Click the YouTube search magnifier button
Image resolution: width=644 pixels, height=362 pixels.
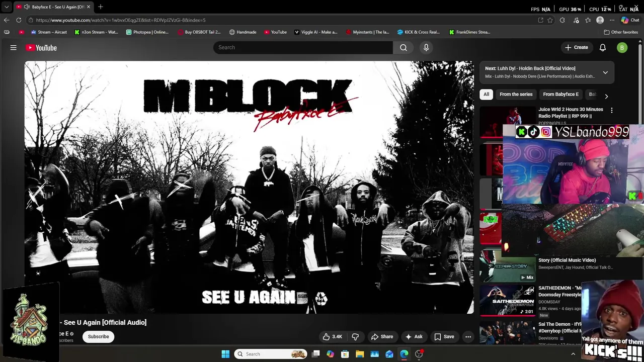pyautogui.click(x=404, y=47)
